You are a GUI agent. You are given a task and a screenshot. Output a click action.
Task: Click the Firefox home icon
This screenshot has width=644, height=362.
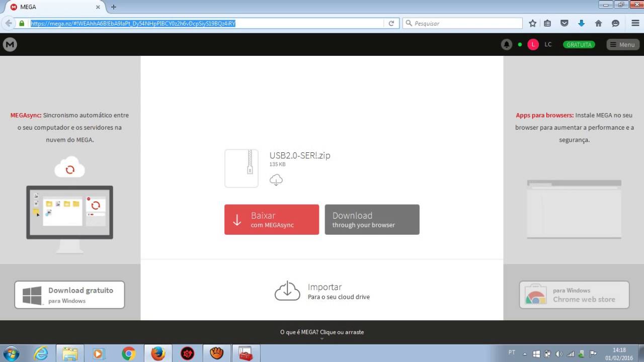point(598,23)
